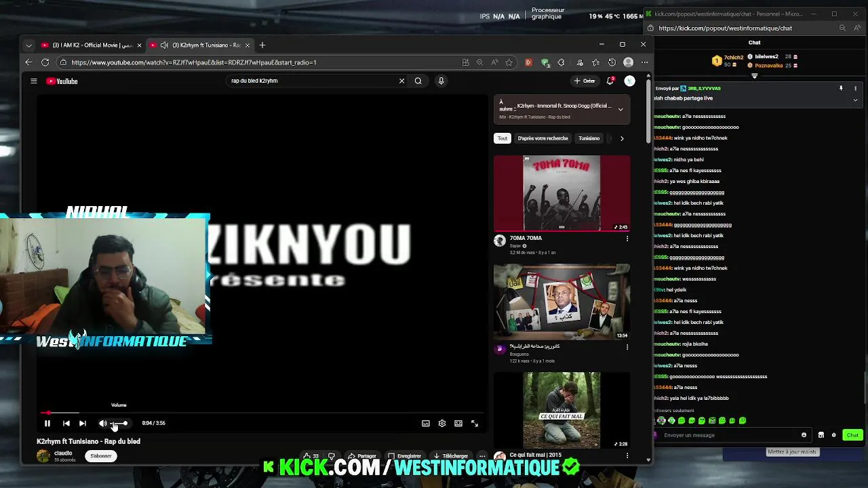The image size is (868, 488).
Task: Click the Télécharger button
Action: (450, 456)
